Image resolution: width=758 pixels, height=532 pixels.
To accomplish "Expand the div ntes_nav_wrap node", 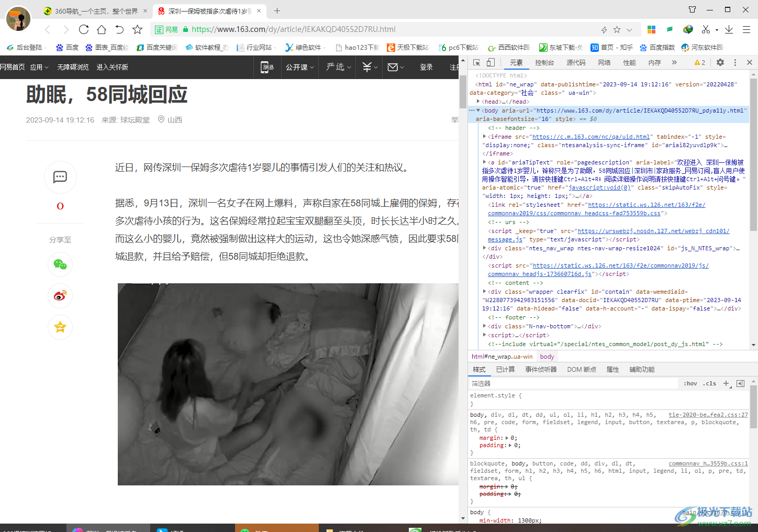I will pyautogui.click(x=484, y=248).
